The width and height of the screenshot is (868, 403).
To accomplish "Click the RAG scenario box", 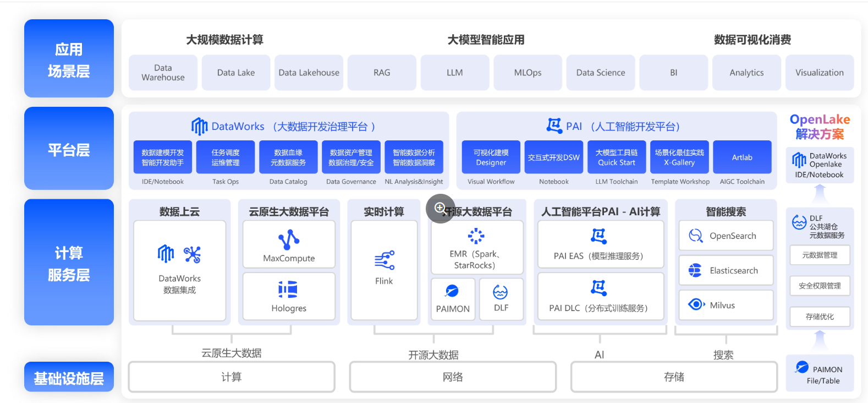I will click(382, 73).
